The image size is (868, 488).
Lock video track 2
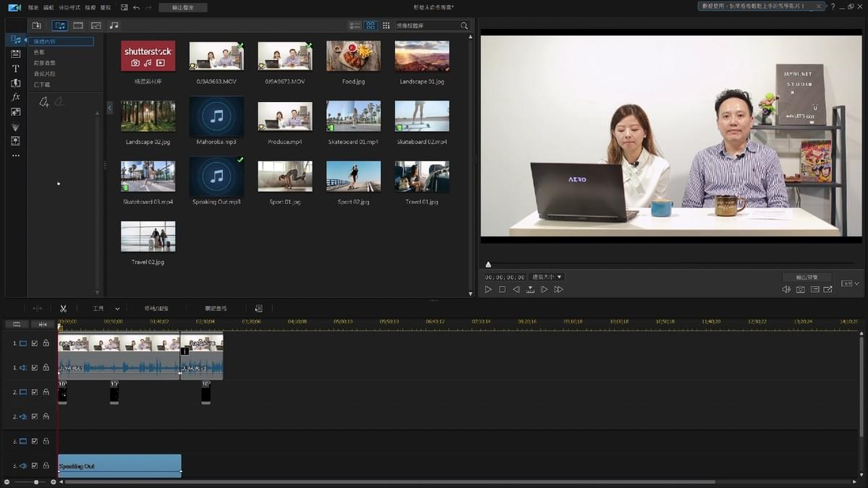tap(46, 392)
